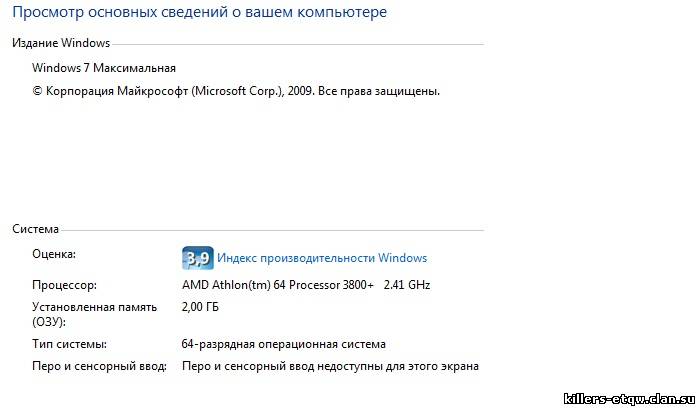Open the Индекс производительности Windows link
Image resolution: width=700 pixels, height=409 pixels.
click(x=322, y=258)
